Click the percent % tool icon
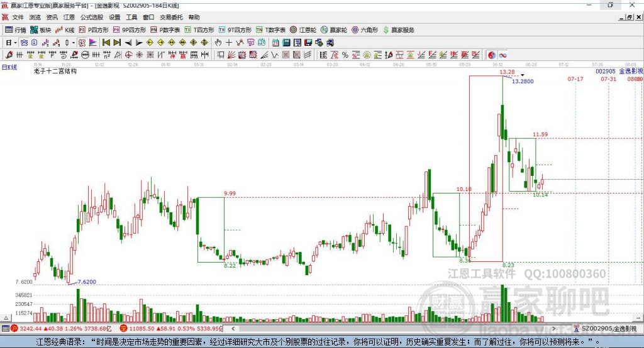 345,55
